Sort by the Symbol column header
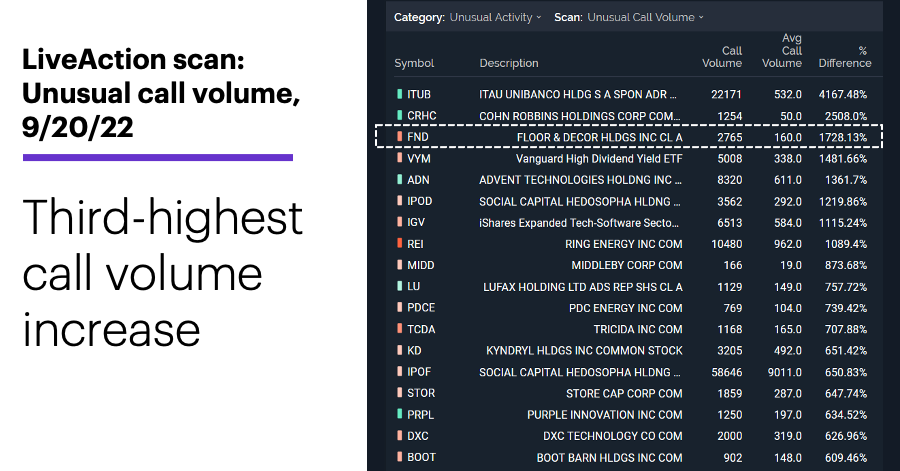This screenshot has width=900, height=471. pos(414,63)
